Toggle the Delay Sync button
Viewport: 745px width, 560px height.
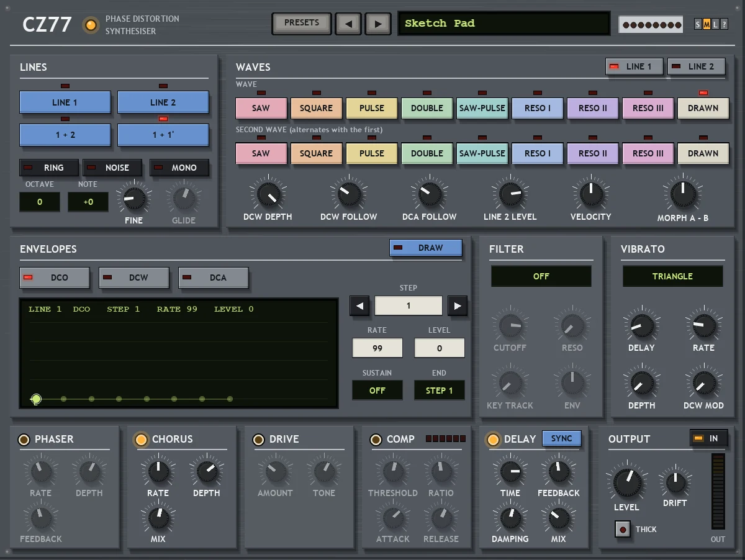tap(562, 438)
